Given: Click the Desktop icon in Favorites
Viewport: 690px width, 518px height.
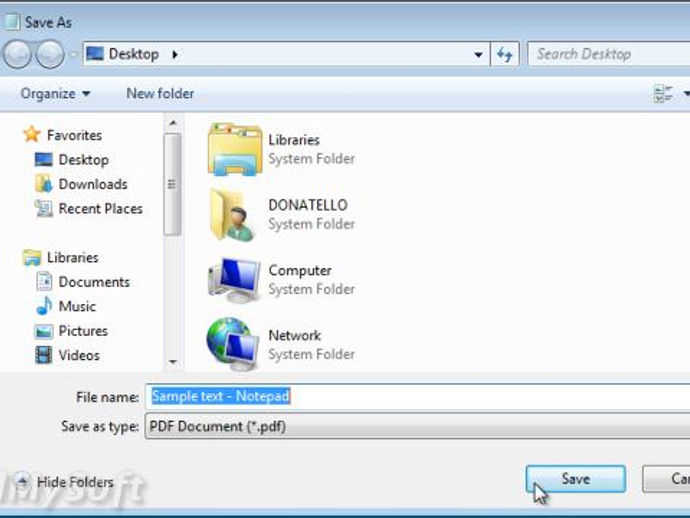Looking at the screenshot, I should click(43, 159).
